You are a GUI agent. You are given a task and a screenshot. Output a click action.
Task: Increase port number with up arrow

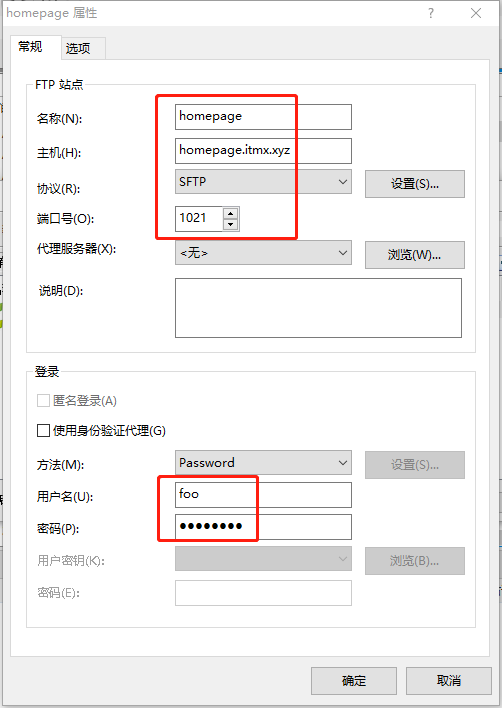point(231,213)
